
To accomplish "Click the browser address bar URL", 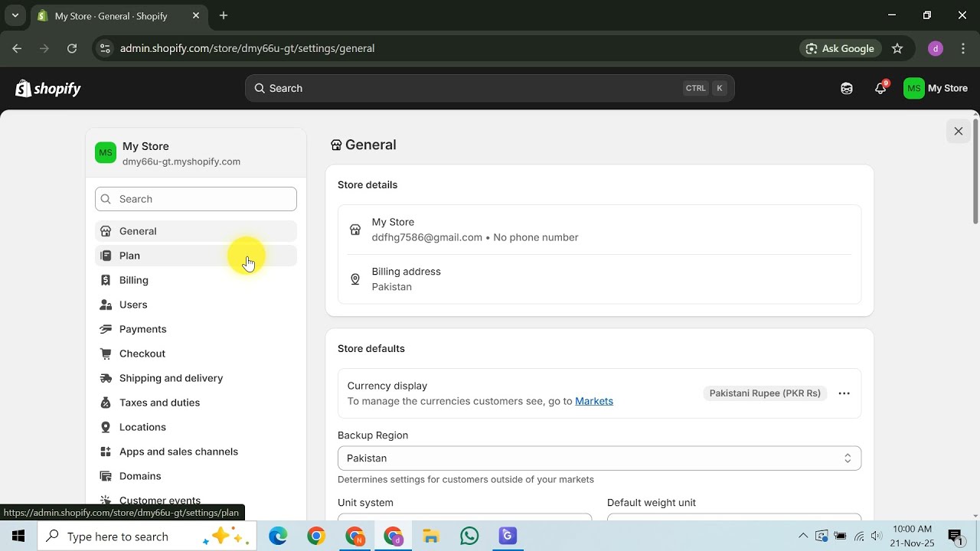I will click(x=247, y=48).
